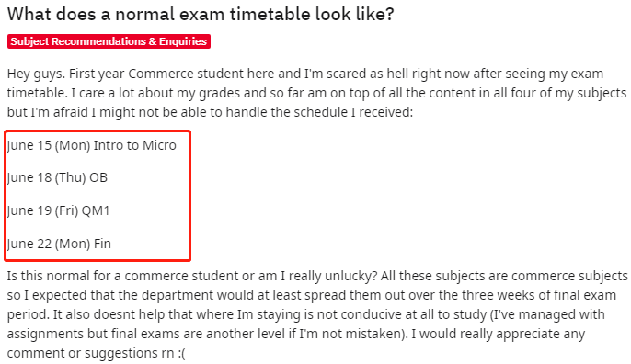Click the Subject Recommendations & Enquiries flair tag
The width and height of the screenshot is (631, 364).
tap(109, 41)
